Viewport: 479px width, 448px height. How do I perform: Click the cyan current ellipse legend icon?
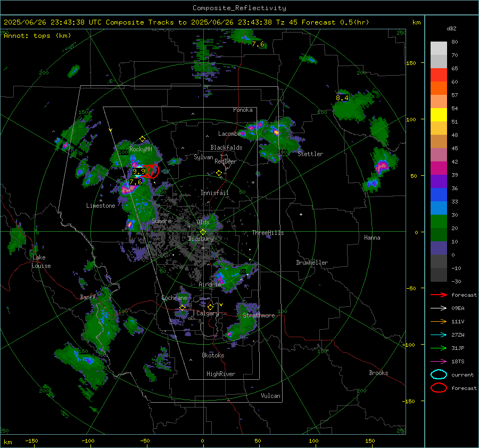439,374
